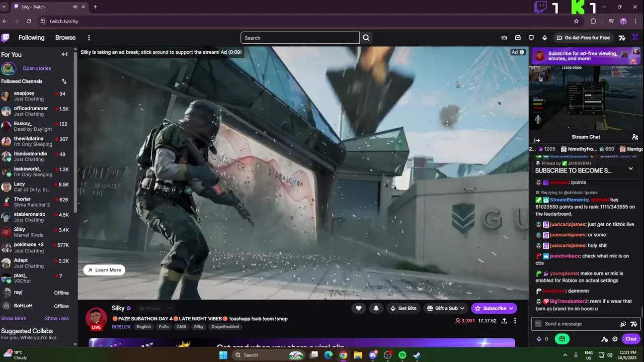
Task: Click the star badge icon in chat input
Action: (x=538, y=324)
